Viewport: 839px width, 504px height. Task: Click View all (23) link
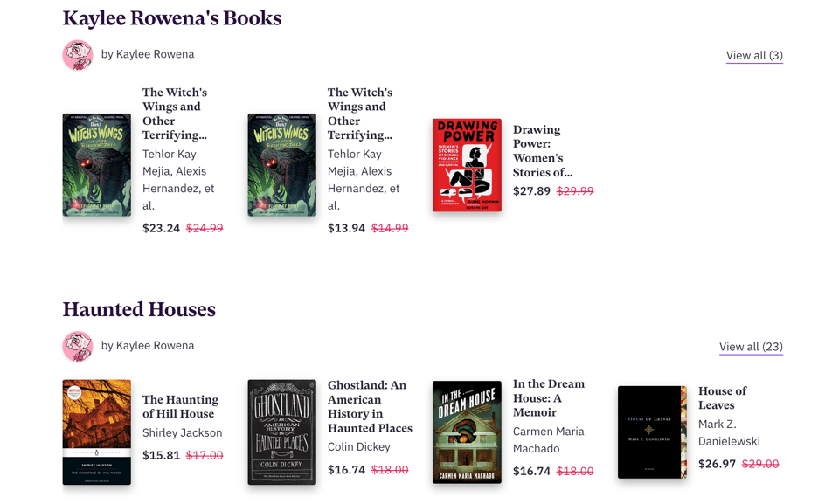[751, 347]
